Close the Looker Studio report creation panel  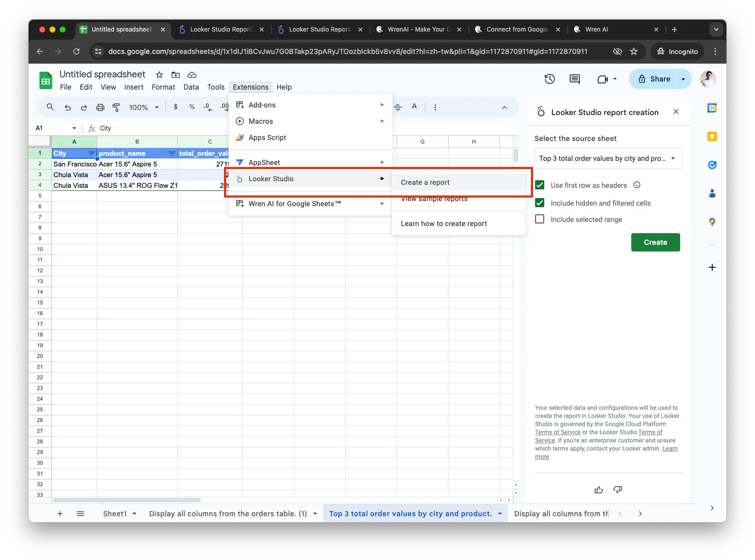tap(676, 111)
